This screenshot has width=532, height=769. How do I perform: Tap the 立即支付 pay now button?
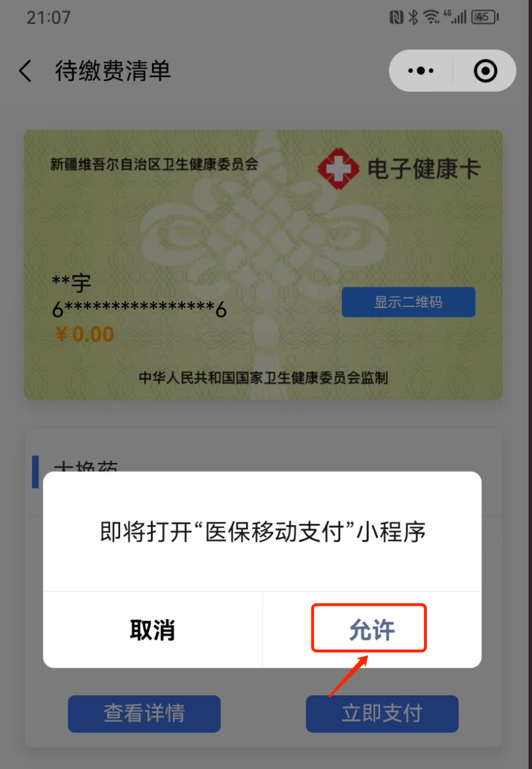click(382, 714)
